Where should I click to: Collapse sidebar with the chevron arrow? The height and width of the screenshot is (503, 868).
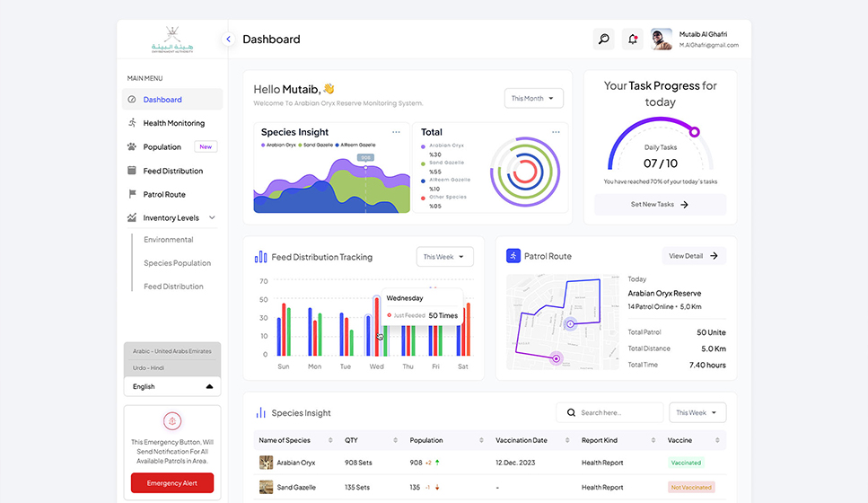(x=228, y=40)
